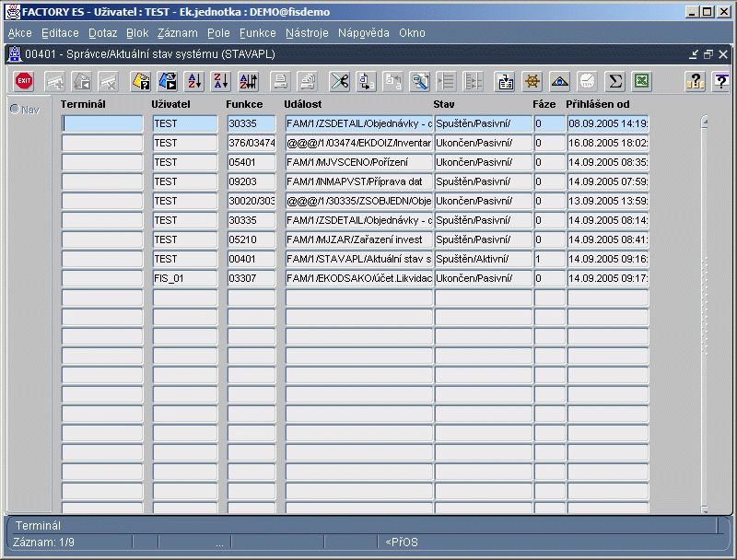
Task: Open the Záznam menu
Action: click(x=178, y=33)
